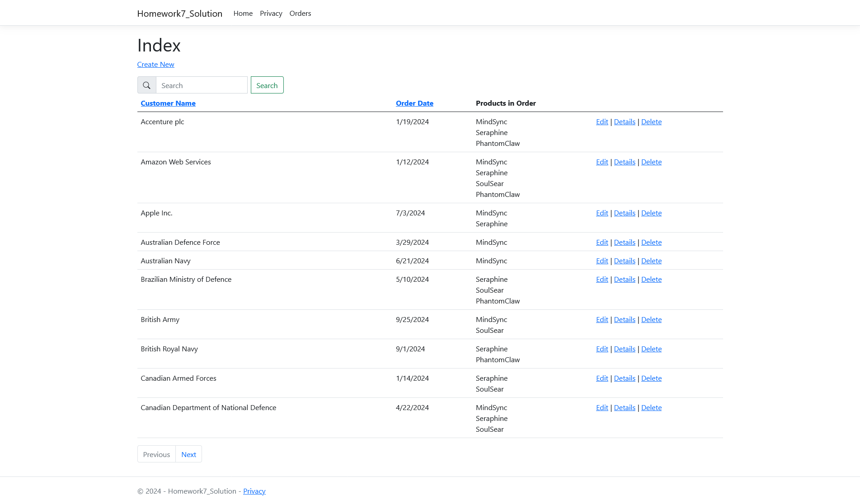This screenshot has width=860, height=504.
Task: Edit the Brazilian Ministry of Defence order
Action: coord(602,279)
